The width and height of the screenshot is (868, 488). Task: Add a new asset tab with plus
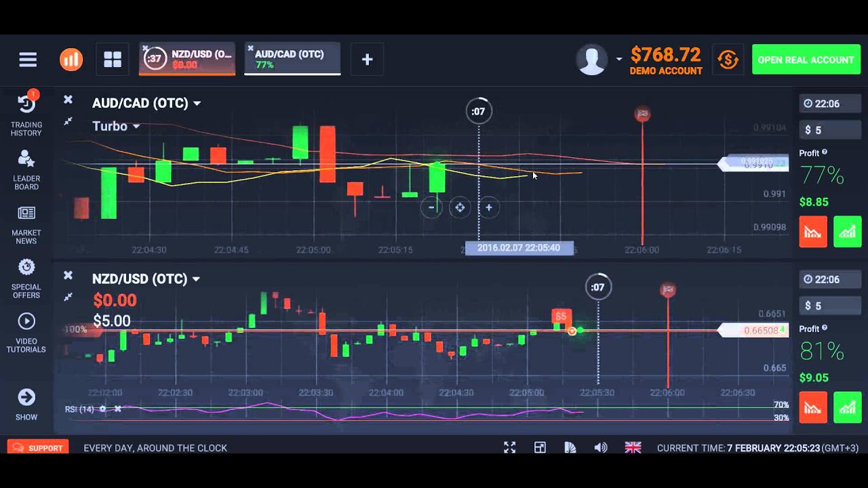click(367, 60)
